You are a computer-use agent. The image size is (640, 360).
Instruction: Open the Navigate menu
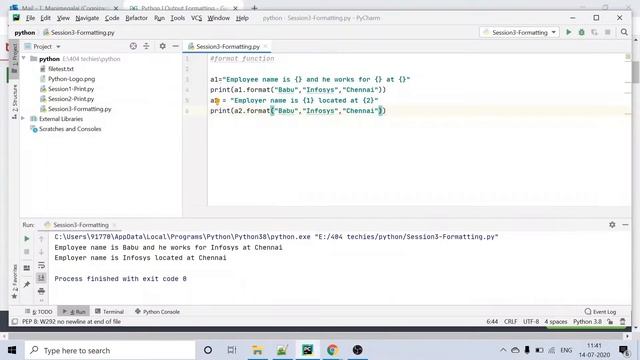(87, 18)
